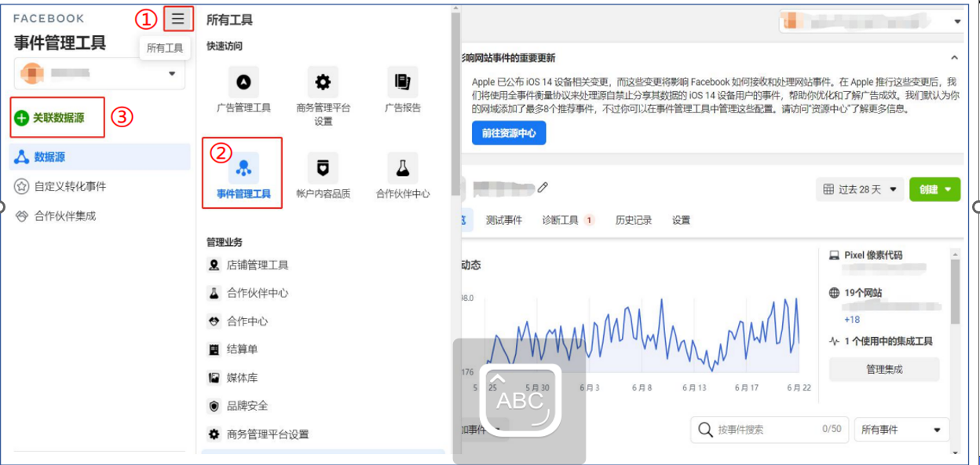This screenshot has height=465, width=980.
Task: Click the 前往资源中心 blue button
Action: pyautogui.click(x=509, y=134)
